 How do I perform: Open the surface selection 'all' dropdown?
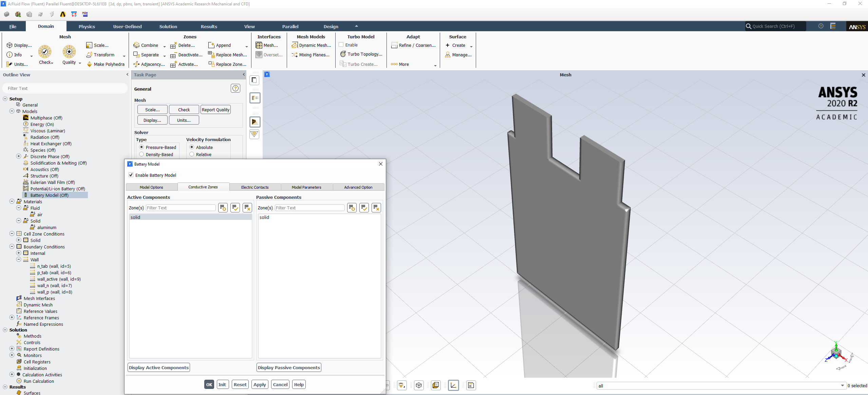tap(842, 386)
